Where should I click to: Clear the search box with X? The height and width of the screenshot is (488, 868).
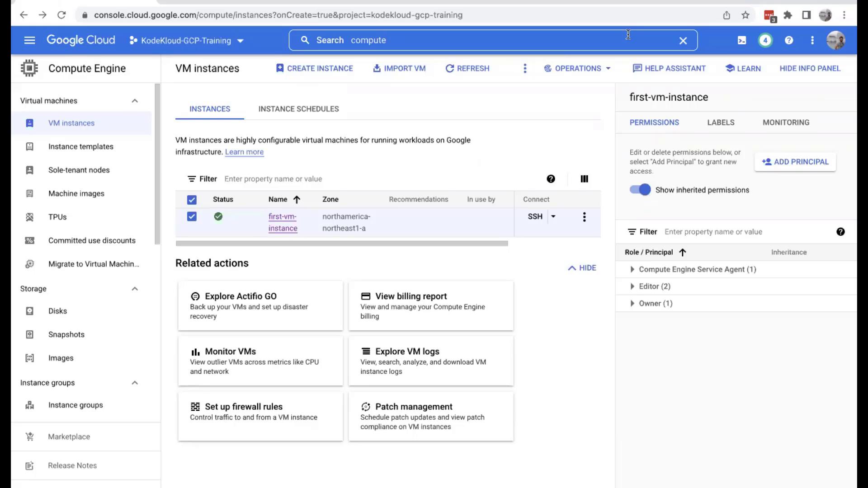pyautogui.click(x=683, y=41)
